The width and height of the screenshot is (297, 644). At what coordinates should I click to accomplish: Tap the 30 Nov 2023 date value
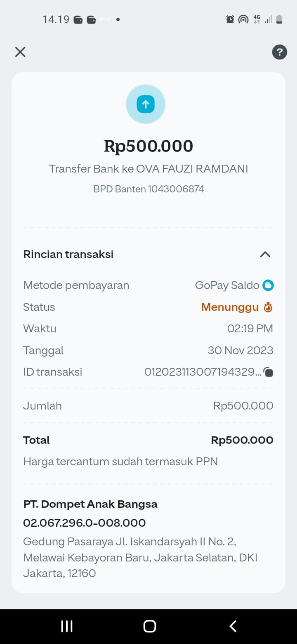coord(240,350)
